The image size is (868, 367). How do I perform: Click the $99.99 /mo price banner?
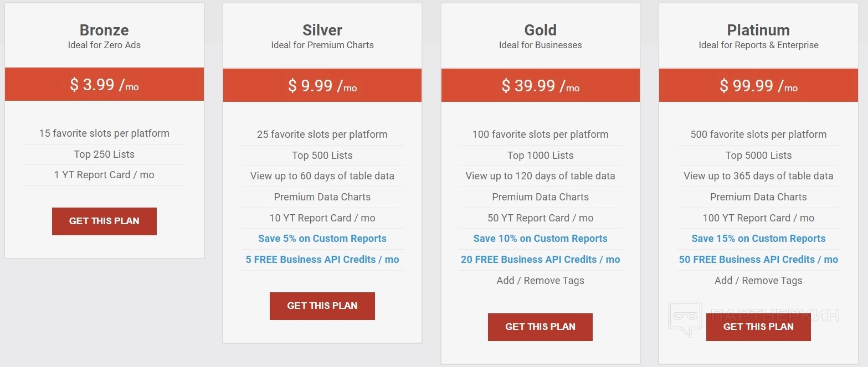pyautogui.click(x=758, y=86)
